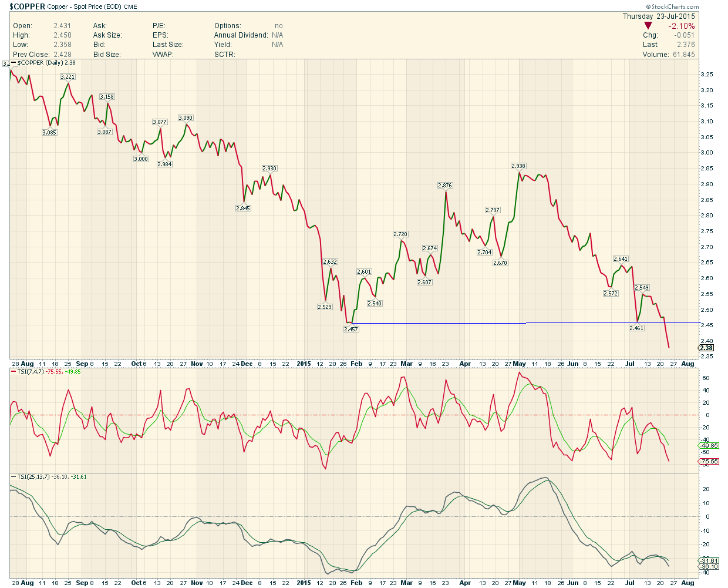Click the 2.461 July low label
Screen dimensions: 728x588
tap(636, 328)
